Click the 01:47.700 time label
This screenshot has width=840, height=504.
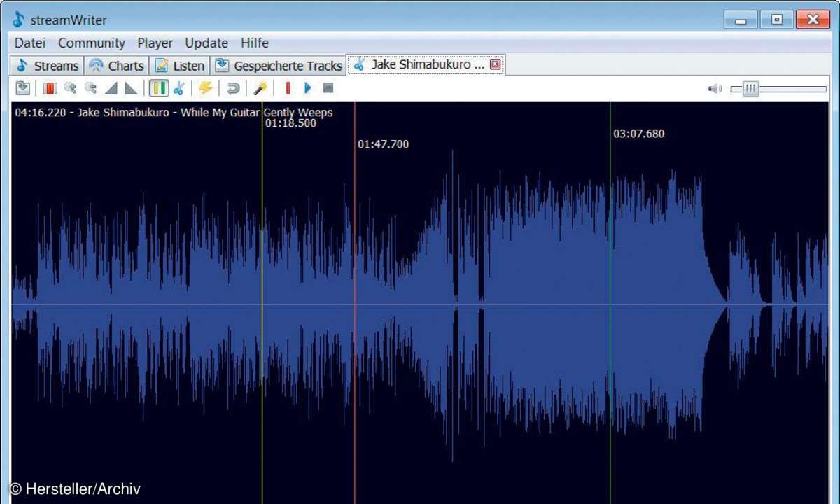click(384, 144)
